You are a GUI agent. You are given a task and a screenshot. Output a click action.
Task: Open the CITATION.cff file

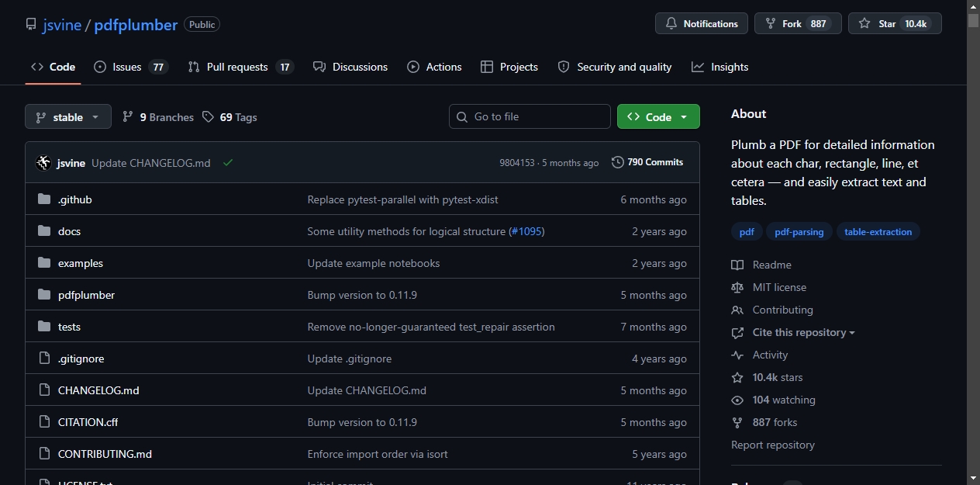88,422
